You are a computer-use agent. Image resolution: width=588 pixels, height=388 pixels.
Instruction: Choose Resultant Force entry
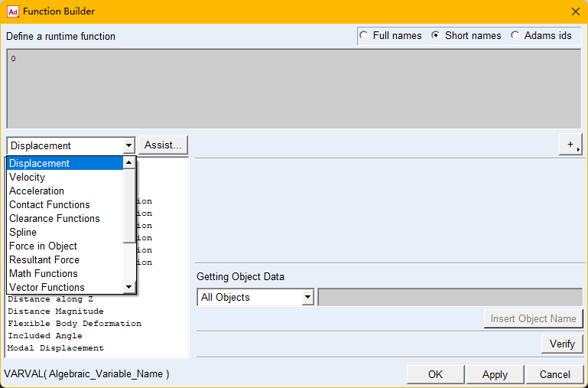(x=65, y=259)
